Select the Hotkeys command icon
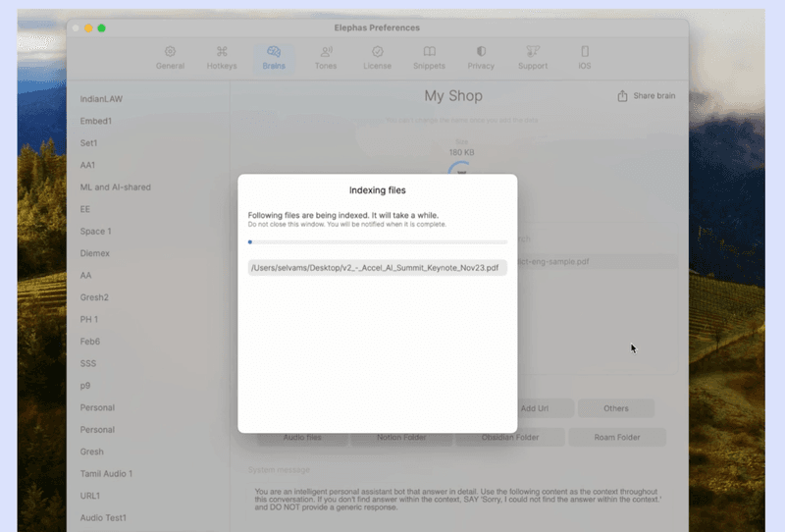This screenshot has height=532, width=785. (222, 52)
